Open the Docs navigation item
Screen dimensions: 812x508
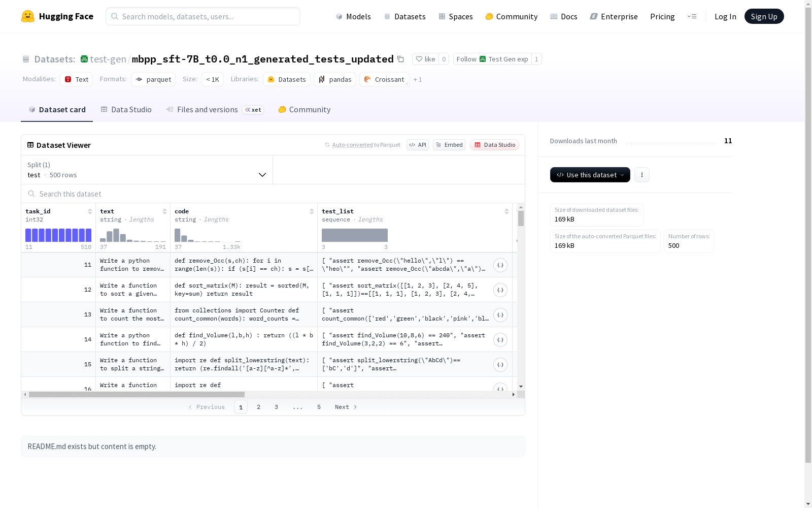[x=564, y=16]
